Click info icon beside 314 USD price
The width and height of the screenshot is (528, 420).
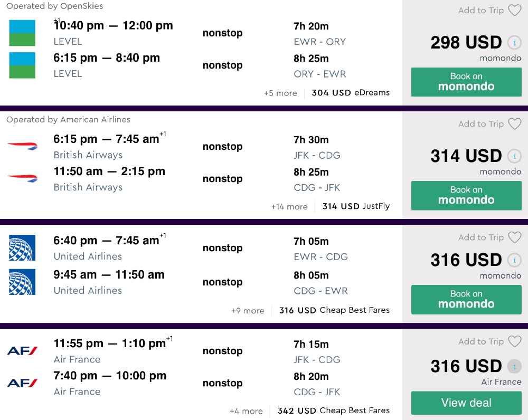[x=514, y=156]
